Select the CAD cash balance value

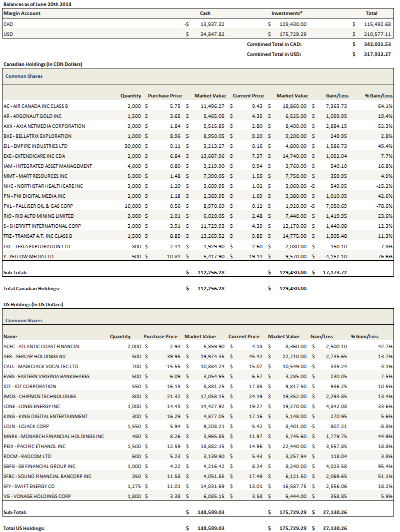(x=212, y=24)
